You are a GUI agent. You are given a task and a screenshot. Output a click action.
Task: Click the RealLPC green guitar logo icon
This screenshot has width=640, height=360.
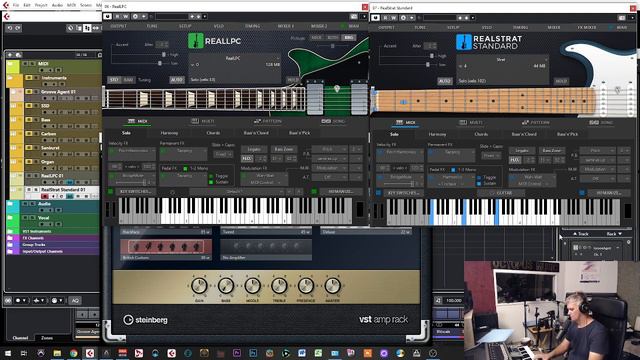click(196, 41)
